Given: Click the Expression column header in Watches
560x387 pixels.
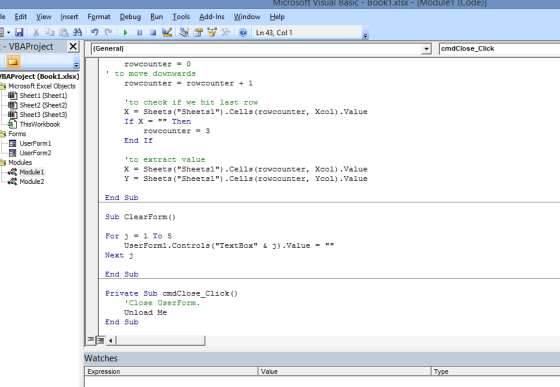Looking at the screenshot, I should (x=171, y=371).
